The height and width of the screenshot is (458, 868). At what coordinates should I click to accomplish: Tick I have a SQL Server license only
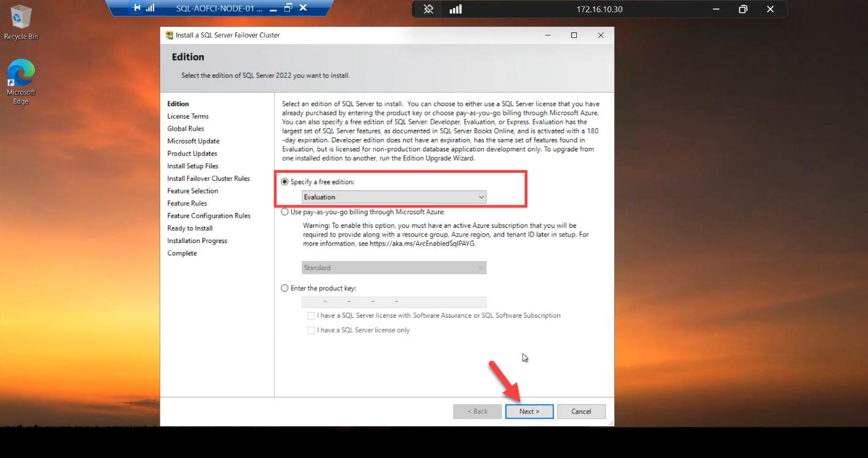pyautogui.click(x=311, y=330)
